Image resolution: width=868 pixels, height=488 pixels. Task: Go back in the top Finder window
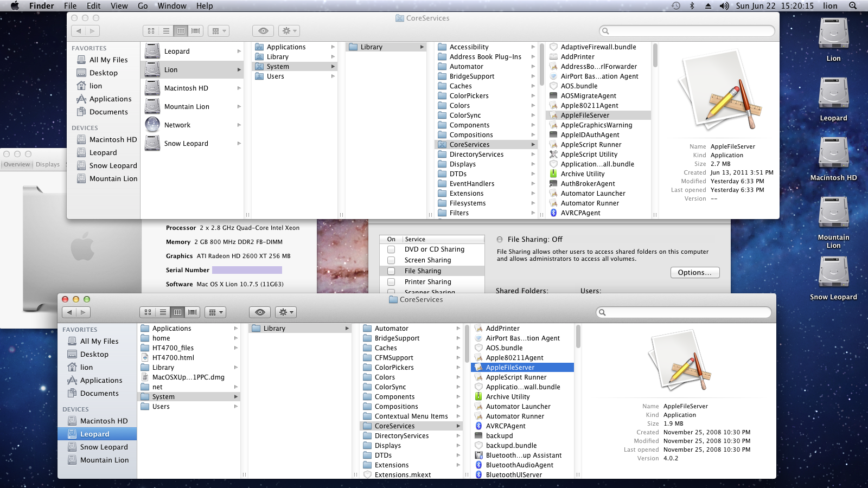pyautogui.click(x=79, y=31)
